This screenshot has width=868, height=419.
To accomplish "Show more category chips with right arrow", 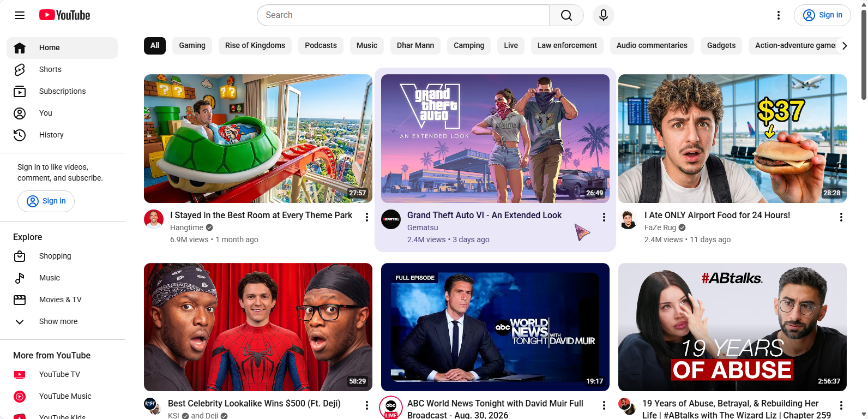I will point(844,46).
